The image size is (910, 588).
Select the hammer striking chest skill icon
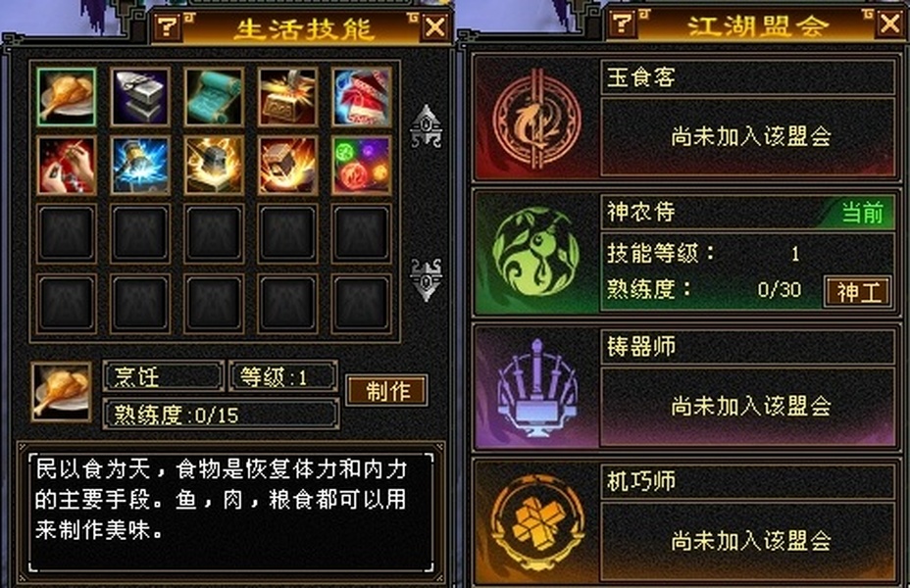click(287, 97)
